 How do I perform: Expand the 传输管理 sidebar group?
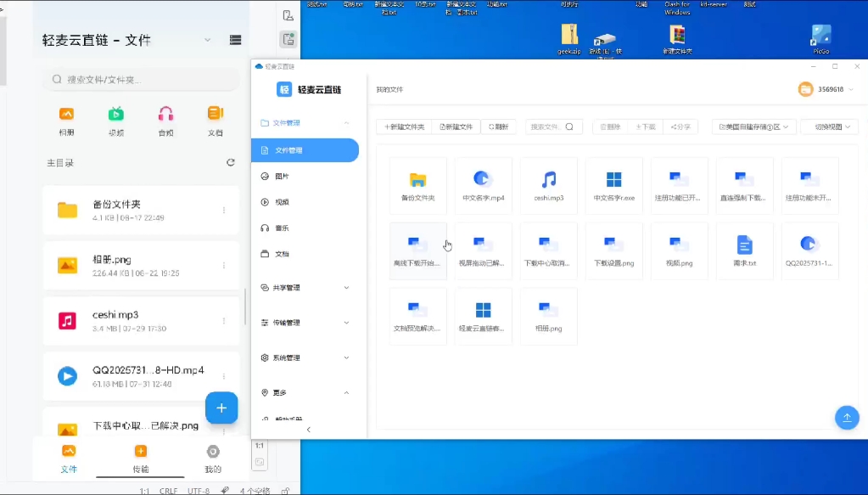point(305,323)
